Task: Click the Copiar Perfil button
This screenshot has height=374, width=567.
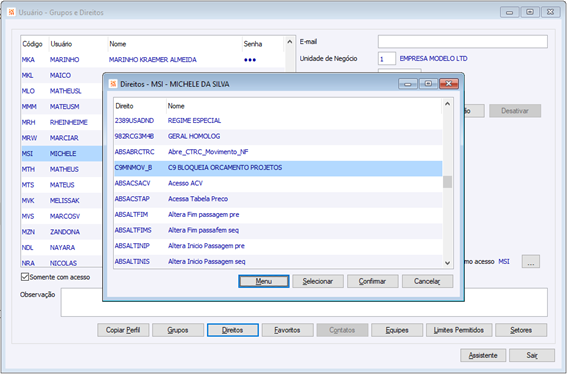Action: pos(123,330)
